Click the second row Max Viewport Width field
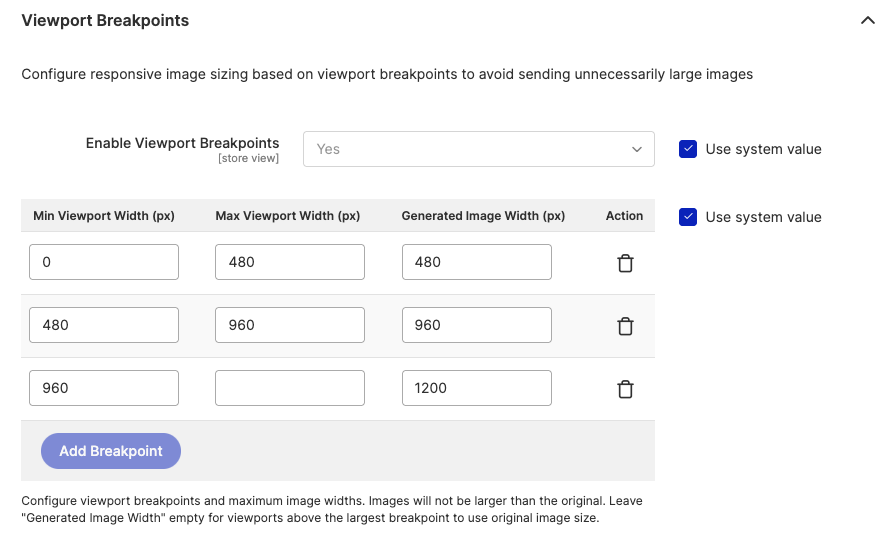The image size is (894, 544). [x=290, y=325]
